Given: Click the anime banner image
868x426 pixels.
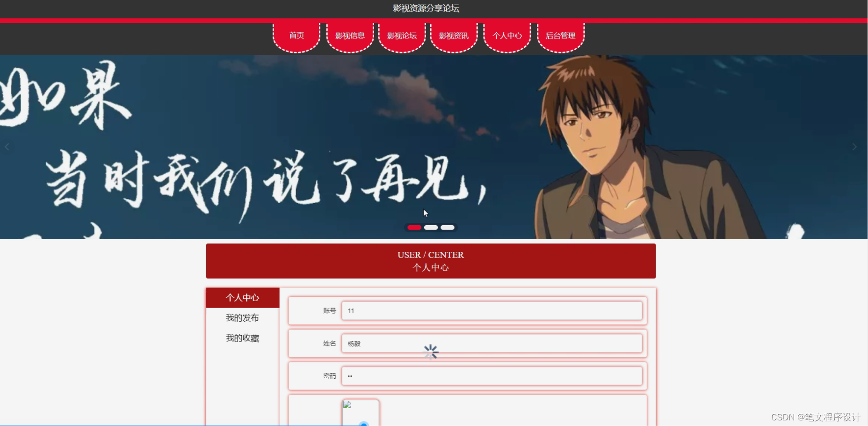Looking at the screenshot, I should pos(434,147).
